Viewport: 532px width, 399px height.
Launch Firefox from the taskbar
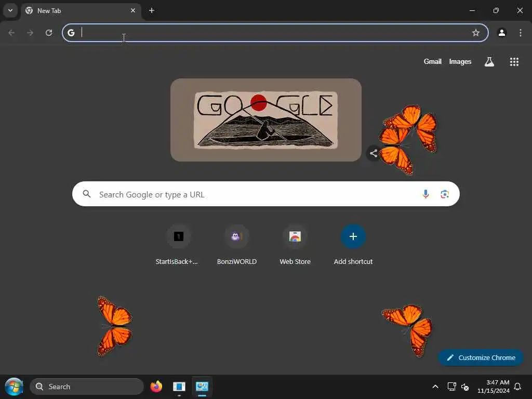[156, 387]
